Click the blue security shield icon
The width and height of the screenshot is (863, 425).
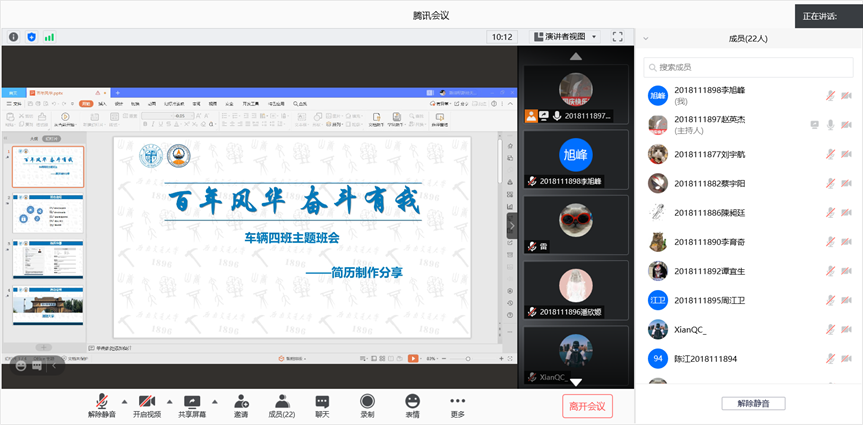pos(31,37)
